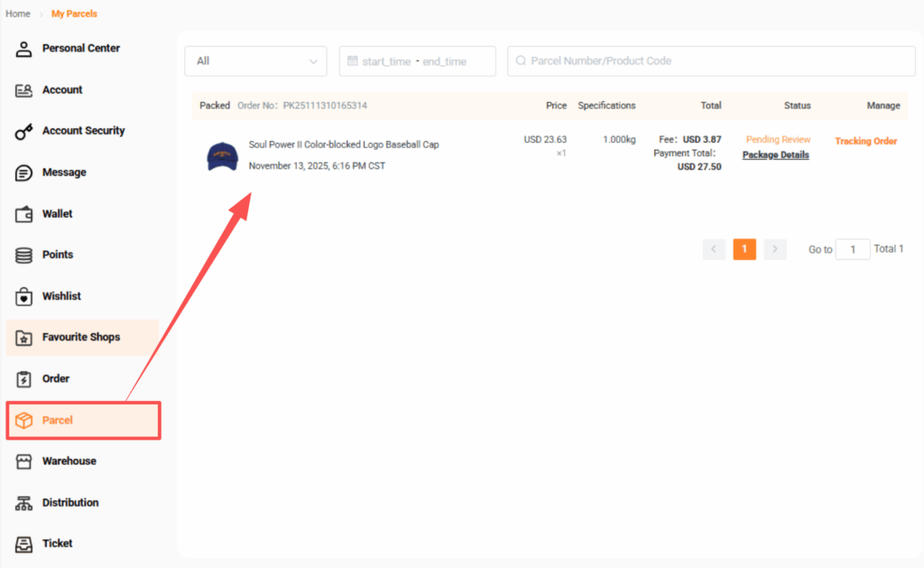Click the Tracking Order link

click(865, 142)
